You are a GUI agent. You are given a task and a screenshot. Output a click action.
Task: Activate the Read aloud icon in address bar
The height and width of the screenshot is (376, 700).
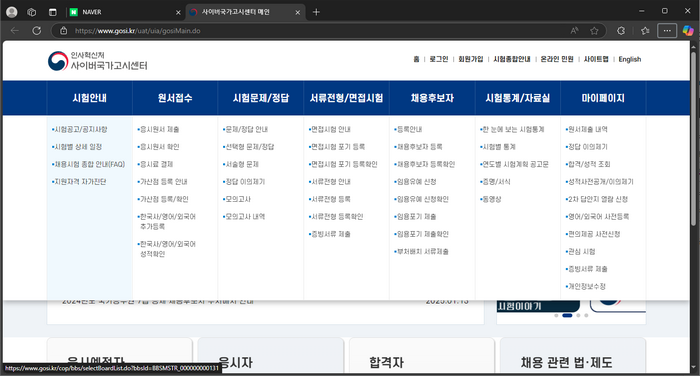click(x=575, y=31)
